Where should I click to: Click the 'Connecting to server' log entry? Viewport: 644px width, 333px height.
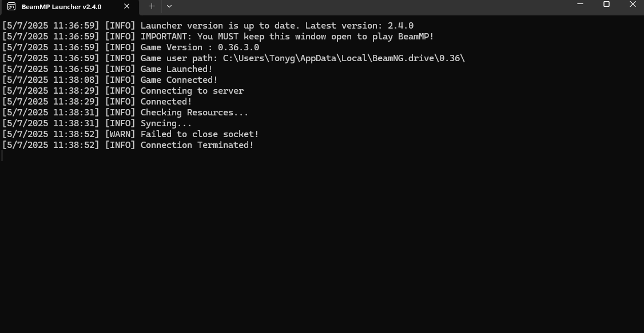(x=192, y=91)
